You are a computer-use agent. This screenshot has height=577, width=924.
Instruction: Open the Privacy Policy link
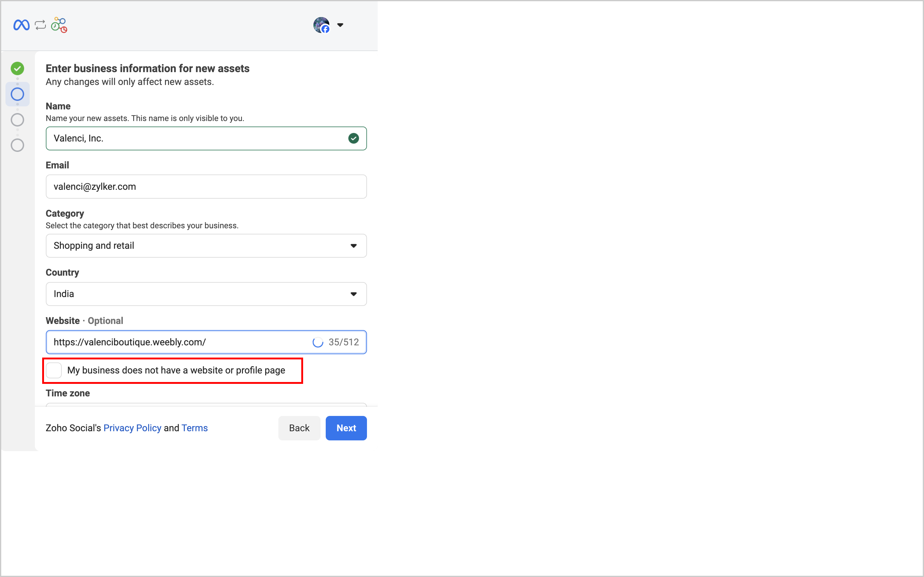tap(132, 428)
